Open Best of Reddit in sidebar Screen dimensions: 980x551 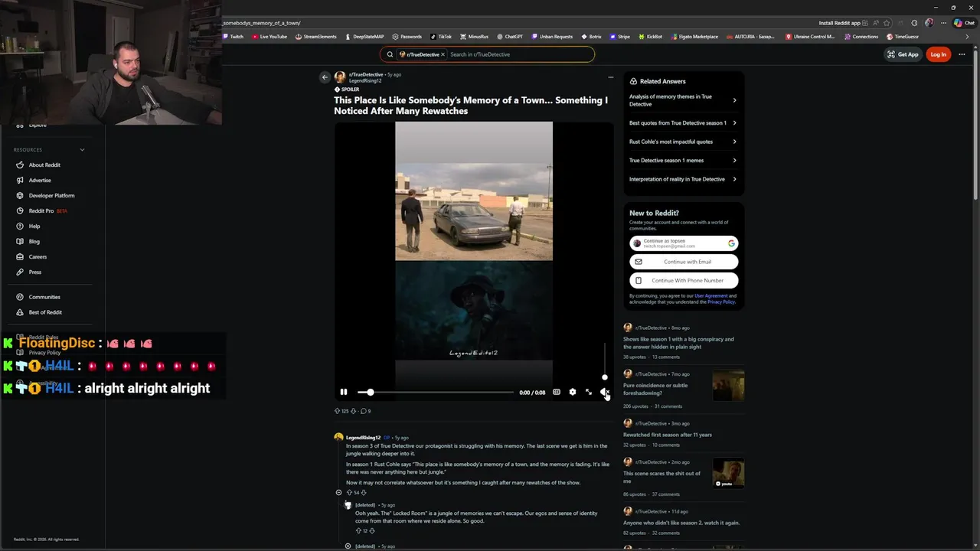pyautogui.click(x=45, y=312)
